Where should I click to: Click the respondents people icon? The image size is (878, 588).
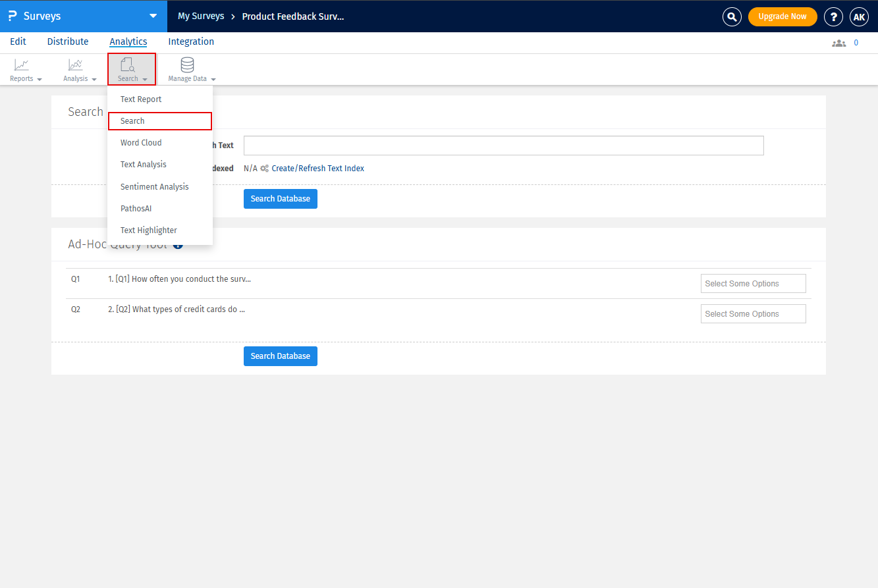coord(838,43)
